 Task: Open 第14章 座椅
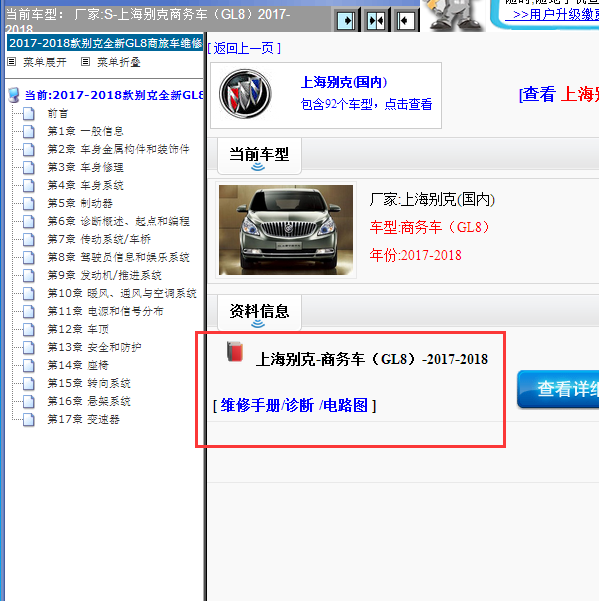pyautogui.click(x=78, y=366)
